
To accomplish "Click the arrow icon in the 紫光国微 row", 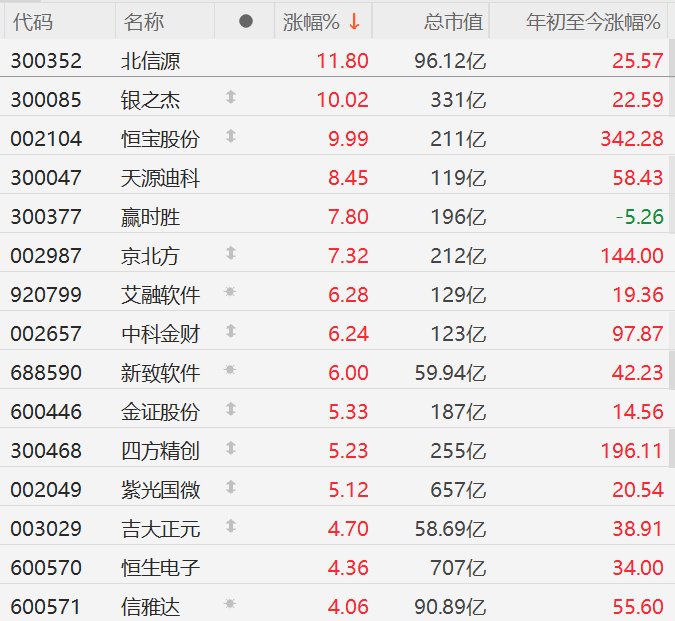I will [231, 487].
